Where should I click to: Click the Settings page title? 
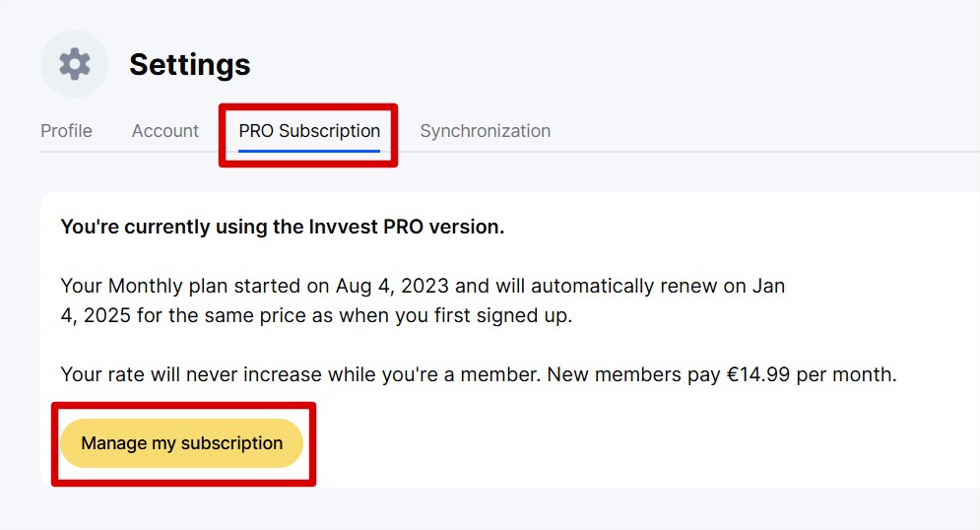(x=189, y=64)
